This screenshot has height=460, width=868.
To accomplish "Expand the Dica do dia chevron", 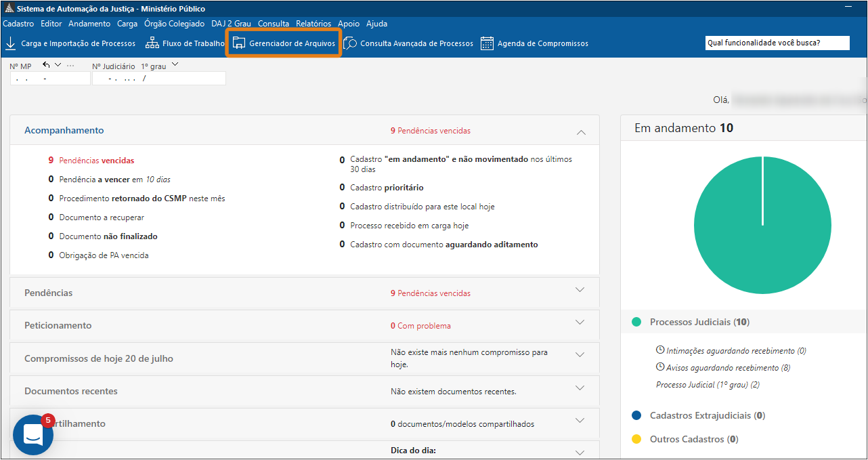I will tap(580, 453).
